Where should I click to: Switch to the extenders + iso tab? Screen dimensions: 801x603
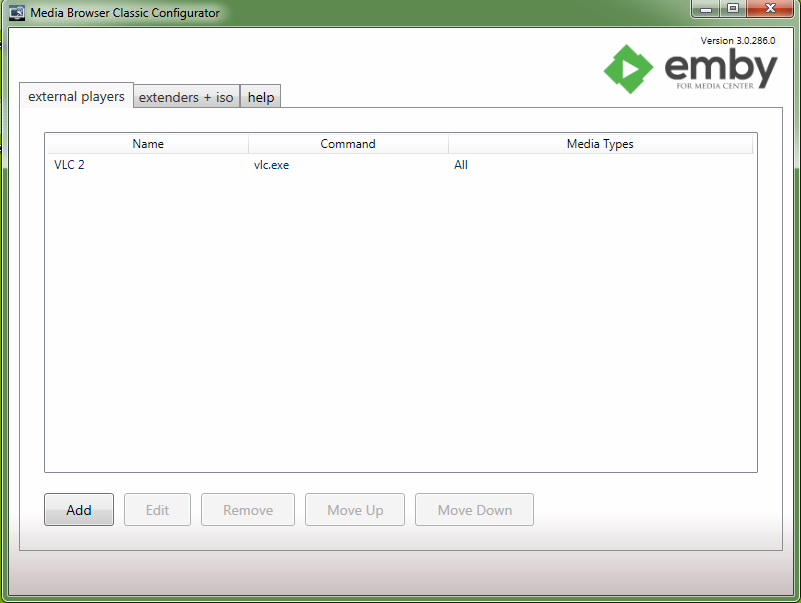coord(186,97)
